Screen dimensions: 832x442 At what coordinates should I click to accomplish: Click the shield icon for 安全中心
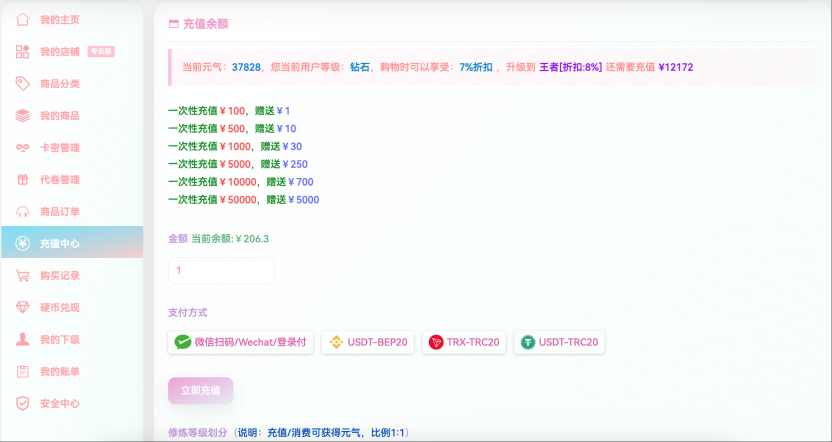(x=22, y=403)
